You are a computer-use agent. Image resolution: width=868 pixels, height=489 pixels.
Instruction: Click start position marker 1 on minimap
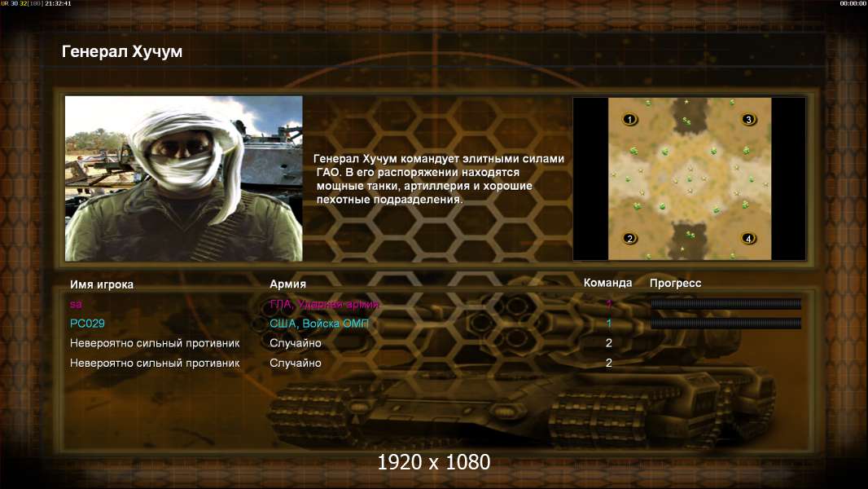[629, 119]
